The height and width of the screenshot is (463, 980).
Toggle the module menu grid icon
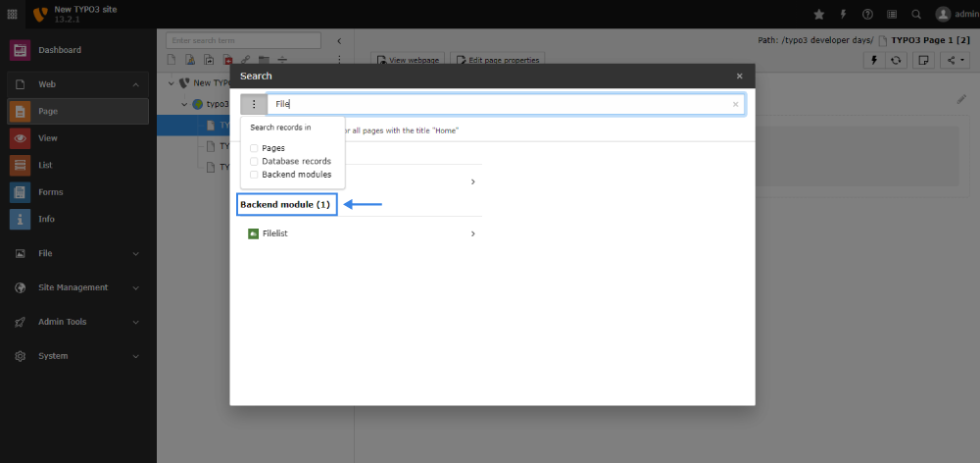pyautogui.click(x=12, y=14)
